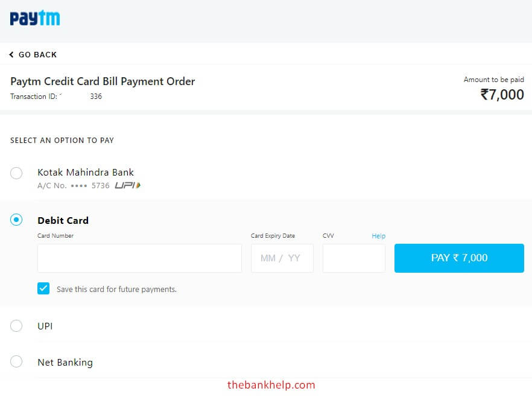The image size is (532, 397).
Task: Select the Debit Card radio option
Action: pos(16,220)
